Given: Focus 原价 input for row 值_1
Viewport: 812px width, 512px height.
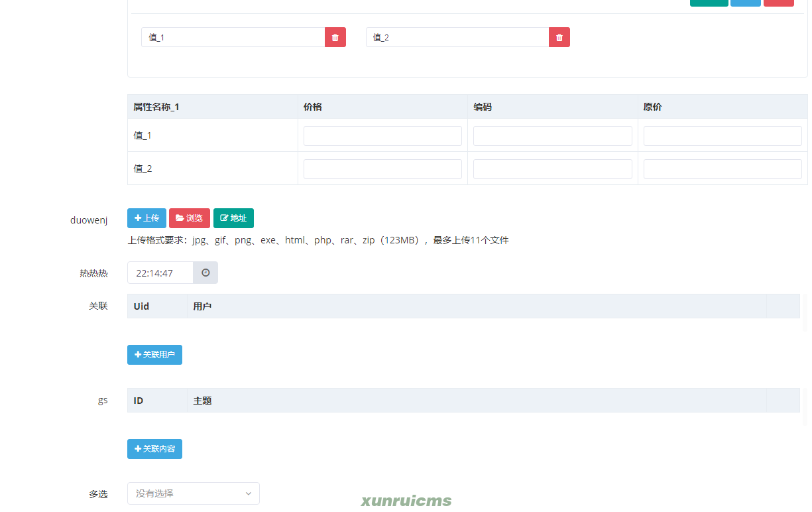Looking at the screenshot, I should [723, 136].
